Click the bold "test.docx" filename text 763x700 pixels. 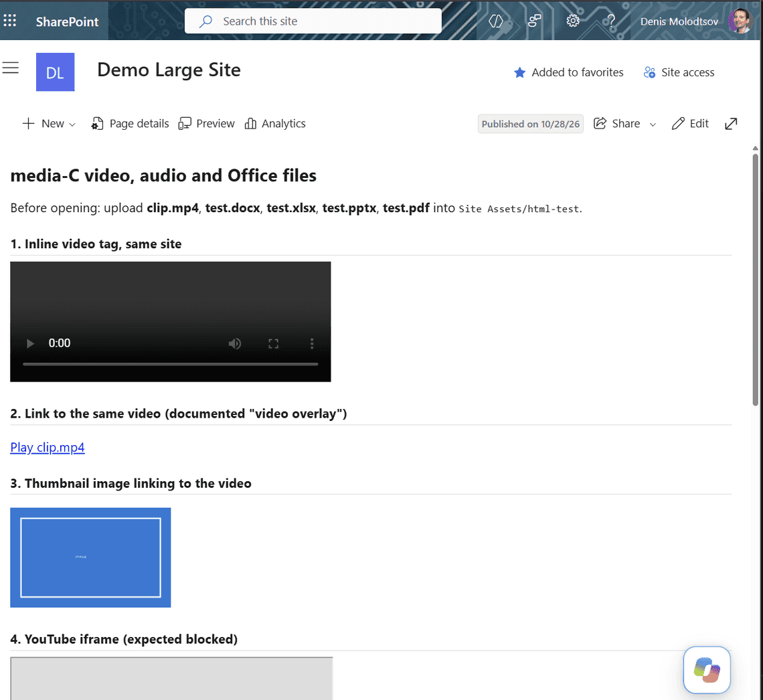tap(233, 208)
